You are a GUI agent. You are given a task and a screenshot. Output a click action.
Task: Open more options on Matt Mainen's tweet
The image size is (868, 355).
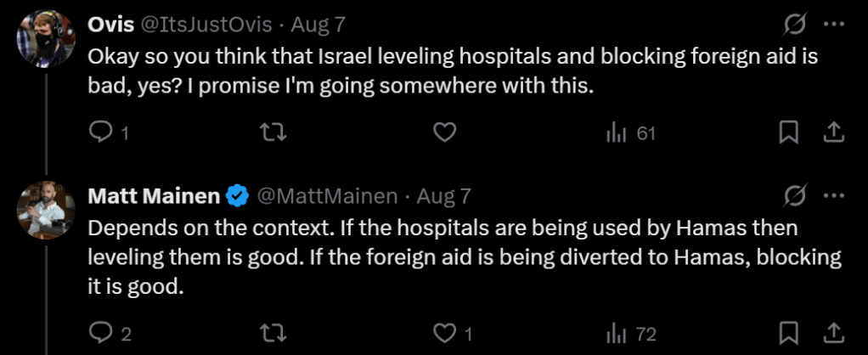click(x=836, y=197)
